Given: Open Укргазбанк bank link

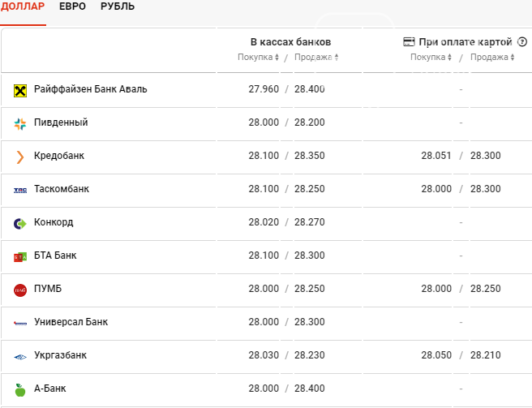Looking at the screenshot, I should pos(60,355).
